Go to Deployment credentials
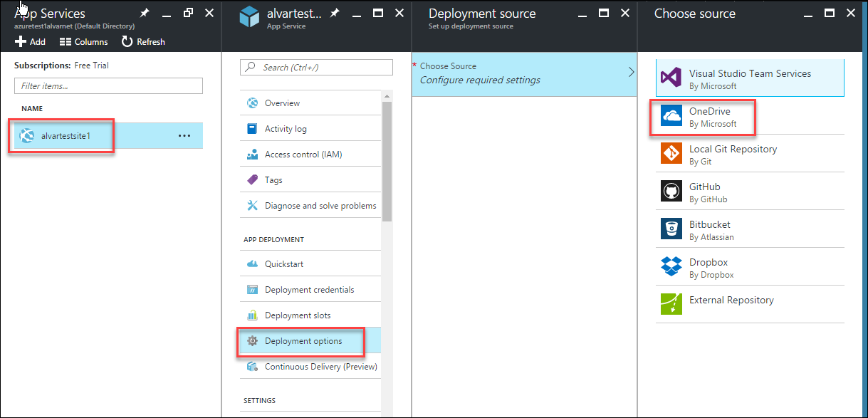This screenshot has height=418, width=868. (x=310, y=290)
